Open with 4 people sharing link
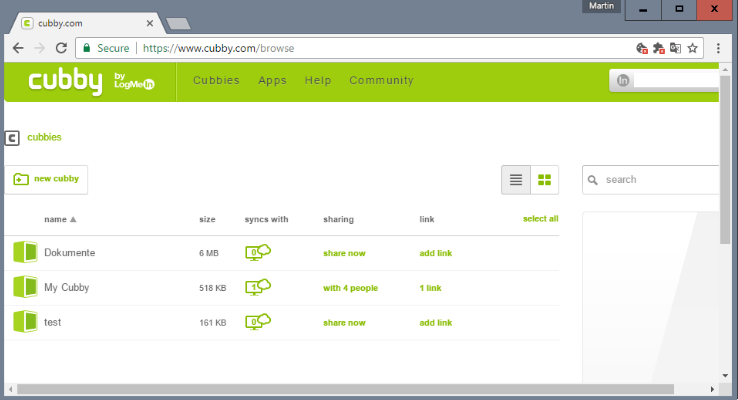 click(350, 288)
